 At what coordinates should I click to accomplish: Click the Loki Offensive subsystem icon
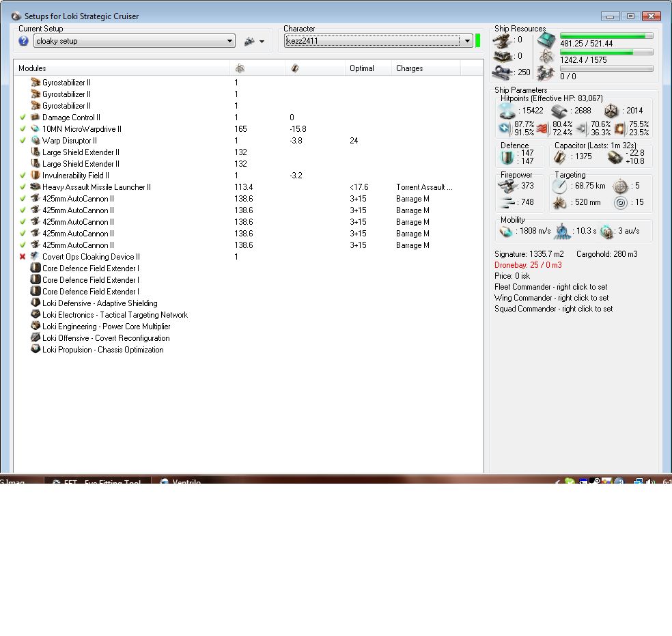click(36, 337)
